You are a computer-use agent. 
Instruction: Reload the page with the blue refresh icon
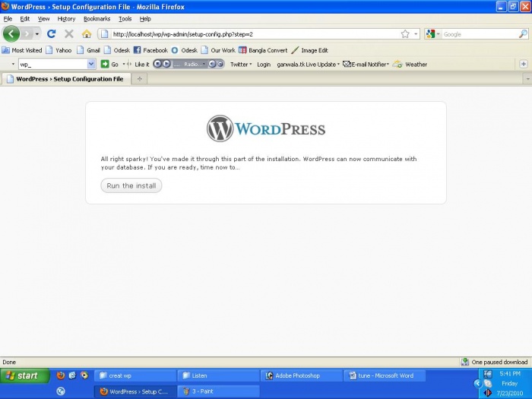click(51, 33)
